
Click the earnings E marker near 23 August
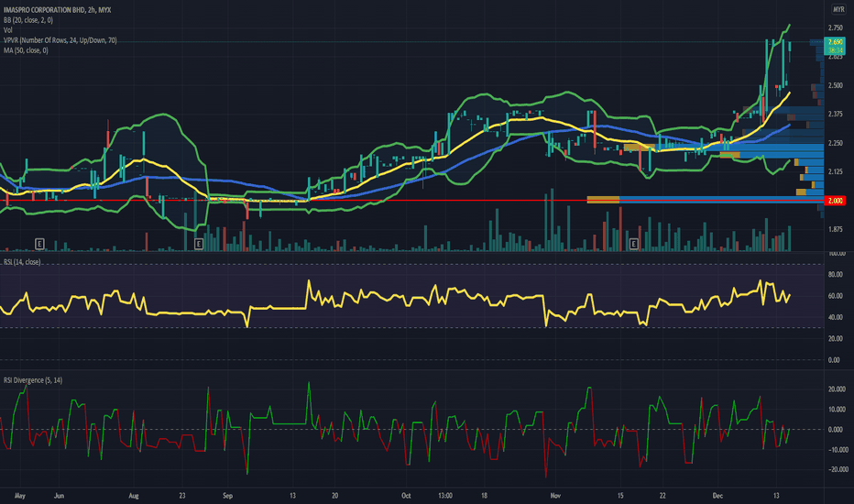click(199, 244)
